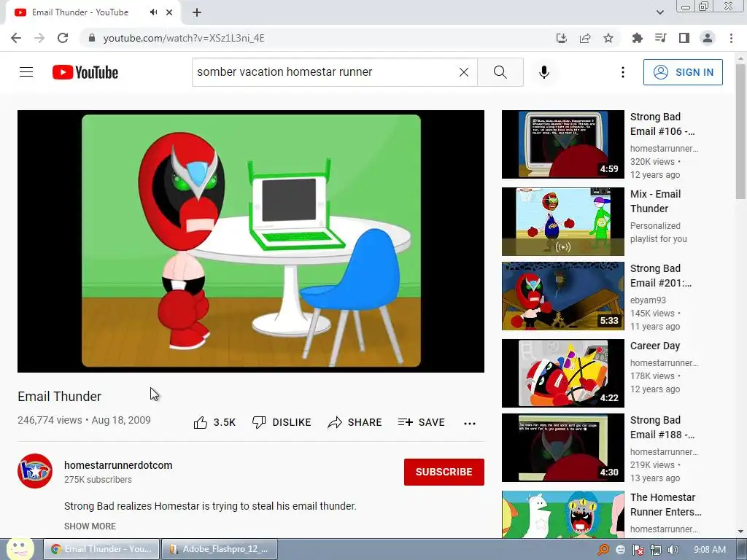747x560 pixels.
Task: Open the YouTube hamburger guide menu
Action: [26, 72]
